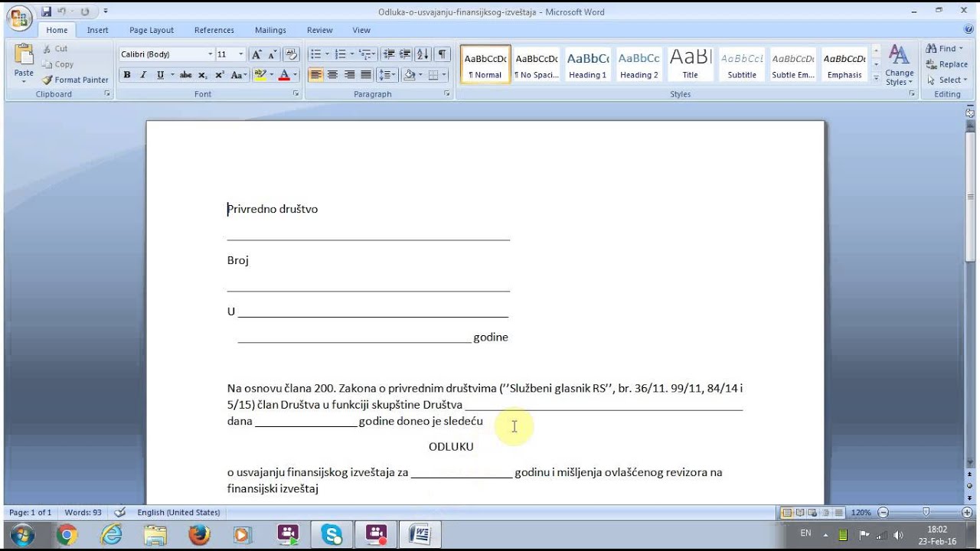This screenshot has height=551, width=980.
Task: Click Cut in Clipboard group
Action: point(55,48)
